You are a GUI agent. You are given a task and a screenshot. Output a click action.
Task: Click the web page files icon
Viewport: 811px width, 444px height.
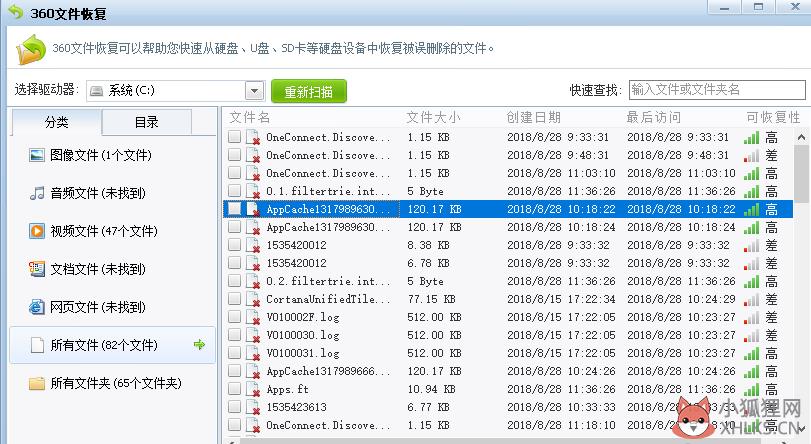(37, 307)
